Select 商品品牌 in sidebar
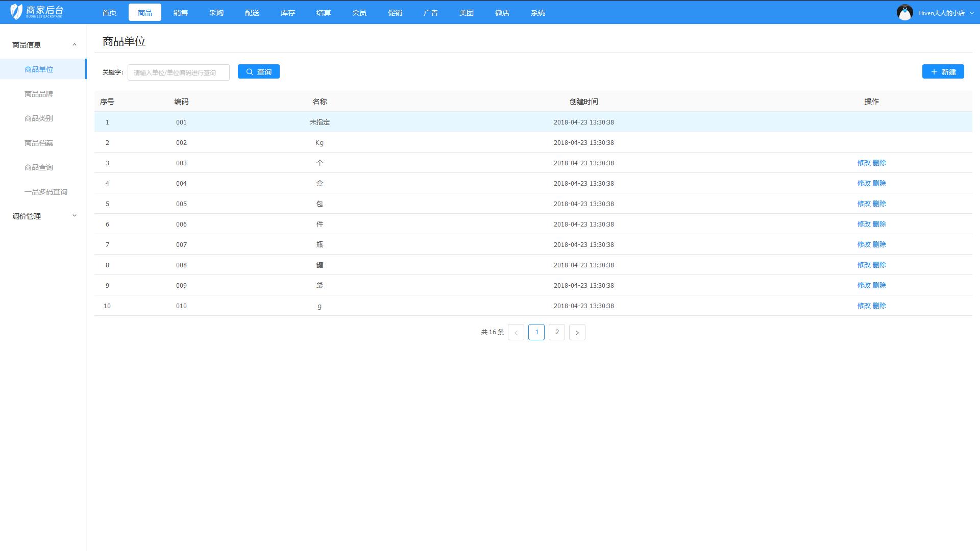The width and height of the screenshot is (980, 551). 39,94
